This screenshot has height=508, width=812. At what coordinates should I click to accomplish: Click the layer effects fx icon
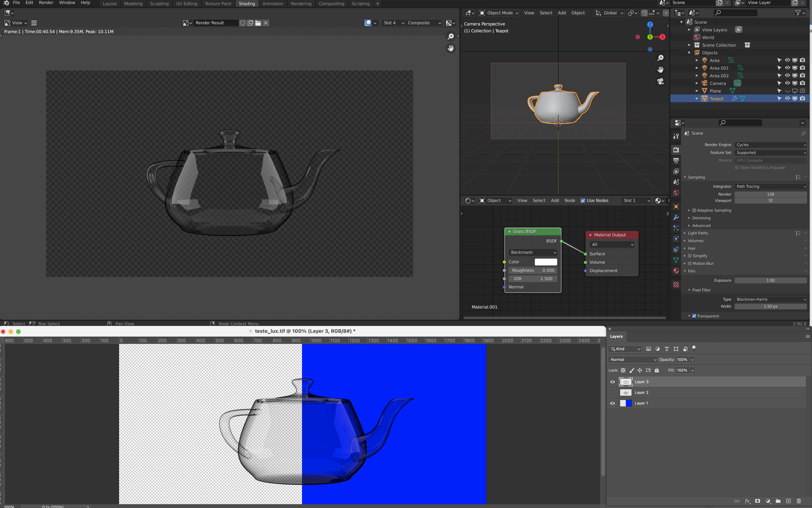pyautogui.click(x=747, y=501)
